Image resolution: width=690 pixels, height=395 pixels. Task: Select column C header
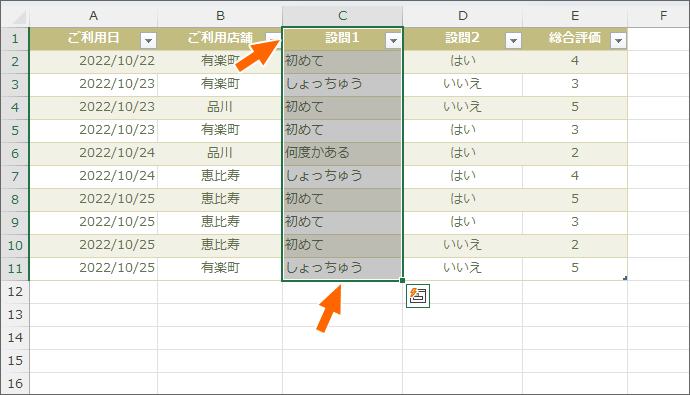(x=342, y=16)
